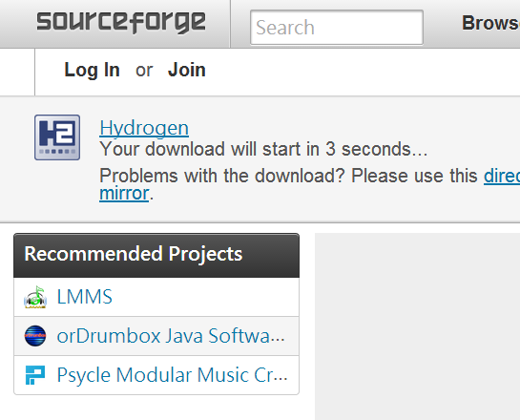This screenshot has width=520, height=420.
Task: Select the Join link
Action: [187, 70]
